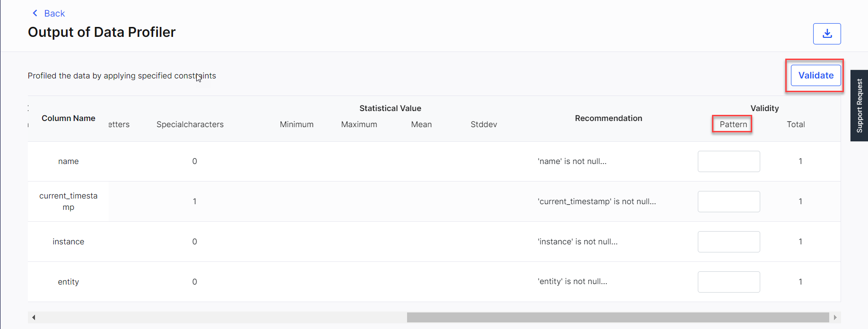Click Specialcharacters value 0 in name row

[194, 161]
